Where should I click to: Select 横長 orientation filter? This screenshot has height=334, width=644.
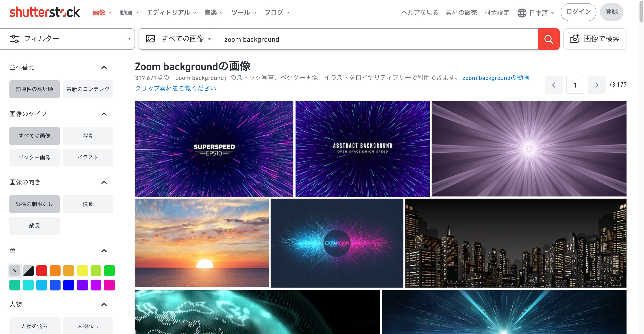pyautogui.click(x=88, y=204)
